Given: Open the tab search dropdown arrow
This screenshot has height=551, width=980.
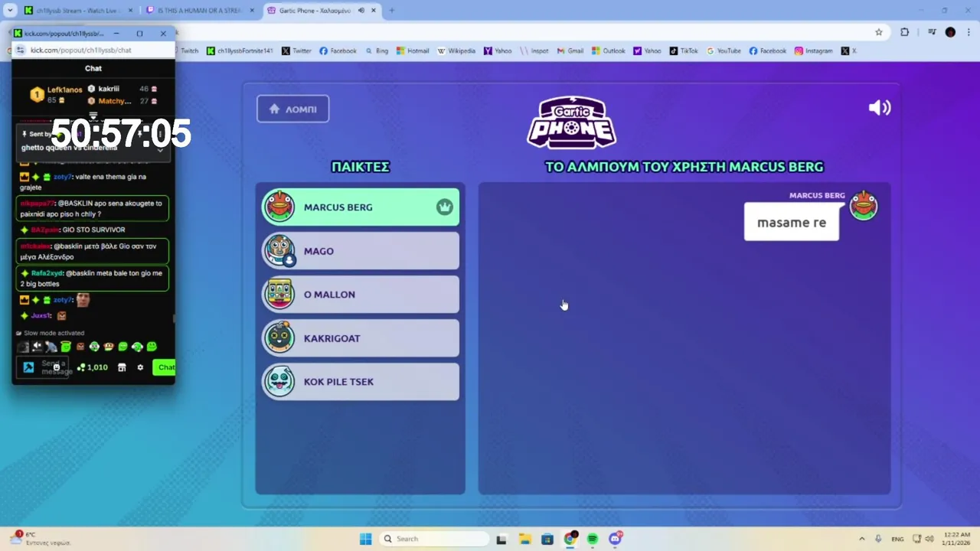Looking at the screenshot, I should coord(10,10).
